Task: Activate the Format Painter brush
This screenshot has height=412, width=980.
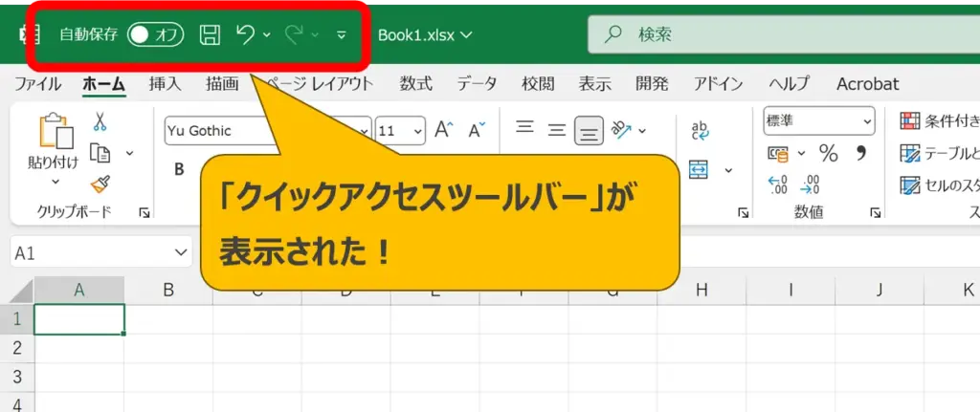Action: [x=100, y=183]
